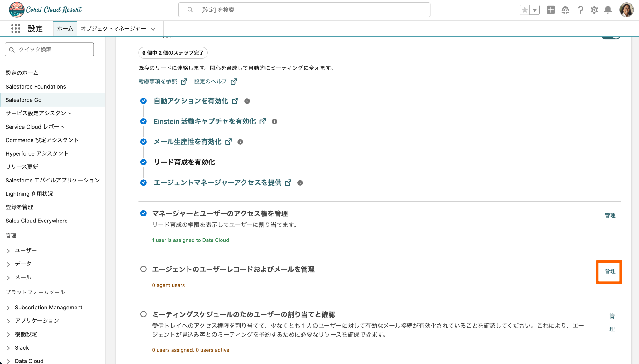Click the Trailhead guidance icon
The image size is (639, 364).
point(565,10)
